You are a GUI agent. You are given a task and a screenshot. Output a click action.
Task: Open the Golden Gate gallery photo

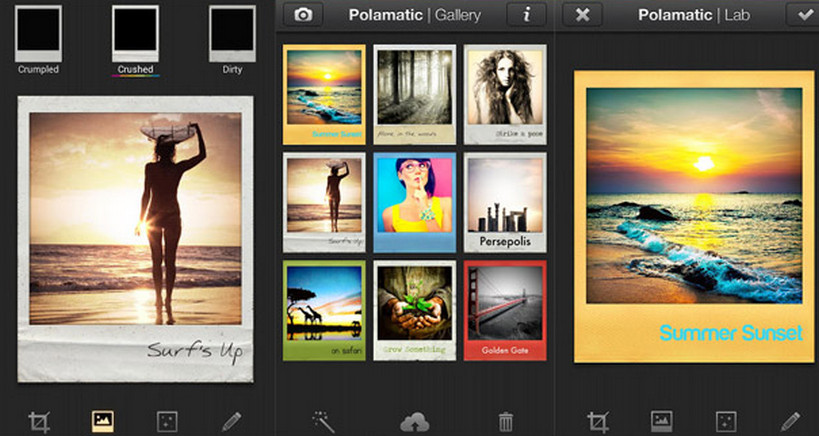click(505, 310)
